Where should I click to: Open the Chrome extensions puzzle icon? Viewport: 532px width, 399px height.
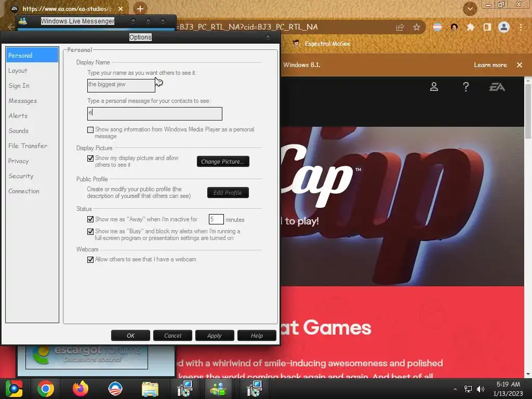(x=470, y=27)
